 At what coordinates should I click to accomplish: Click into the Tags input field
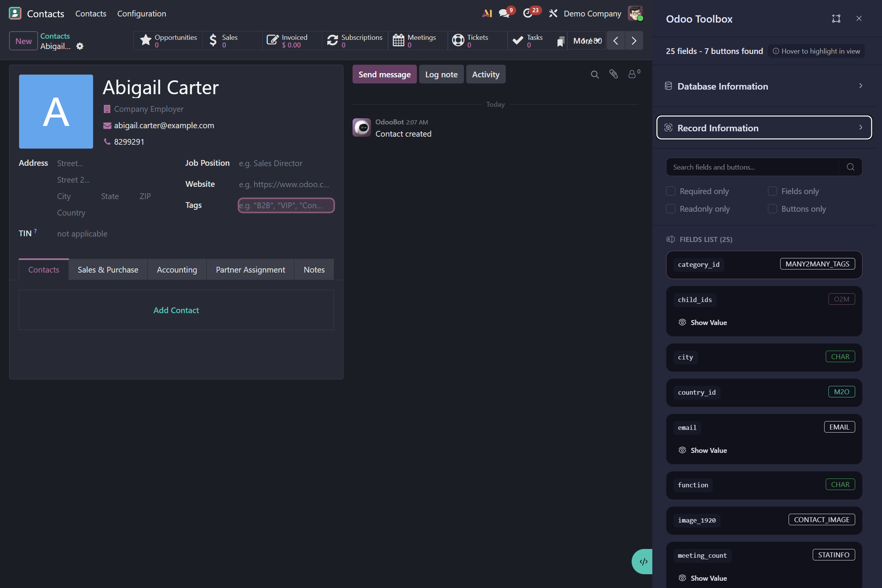(286, 205)
